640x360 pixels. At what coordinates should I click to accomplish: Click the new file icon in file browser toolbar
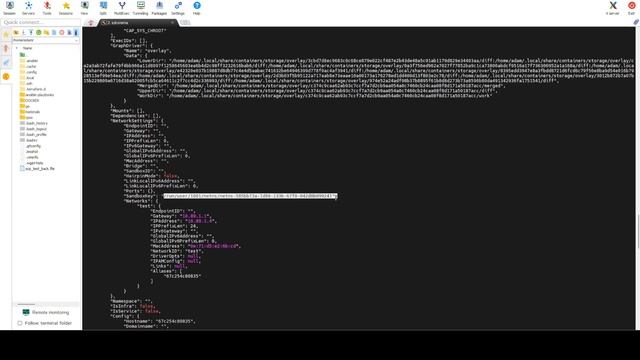tap(54, 32)
